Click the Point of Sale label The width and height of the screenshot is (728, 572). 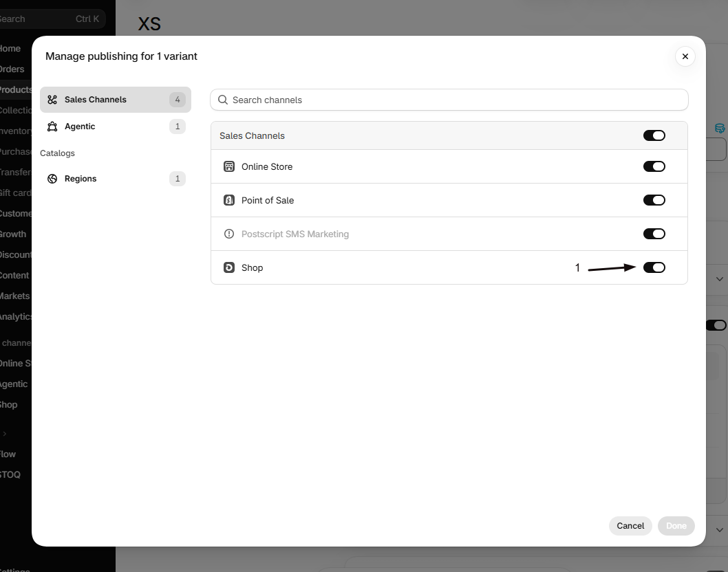pos(268,201)
